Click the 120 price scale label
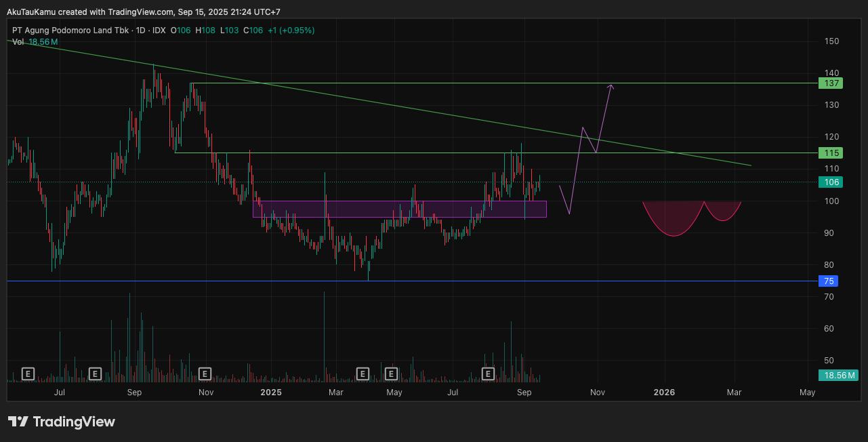 click(832, 137)
